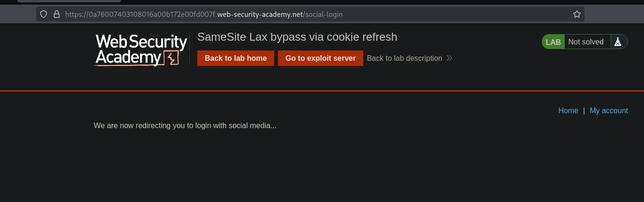This screenshot has width=644, height=202.
Task: Click the lab title SameSite Lax bypass
Action: pos(297,37)
